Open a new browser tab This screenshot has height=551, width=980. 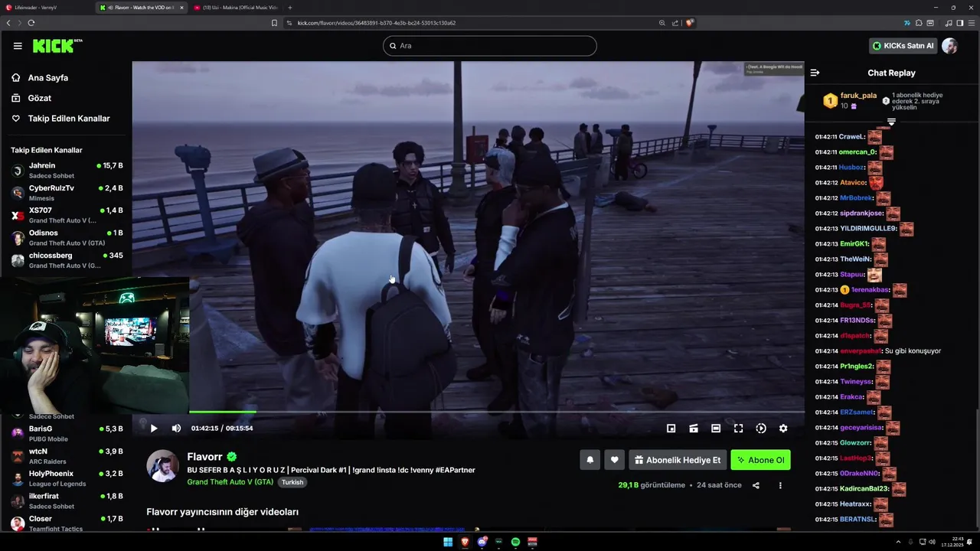(x=289, y=8)
